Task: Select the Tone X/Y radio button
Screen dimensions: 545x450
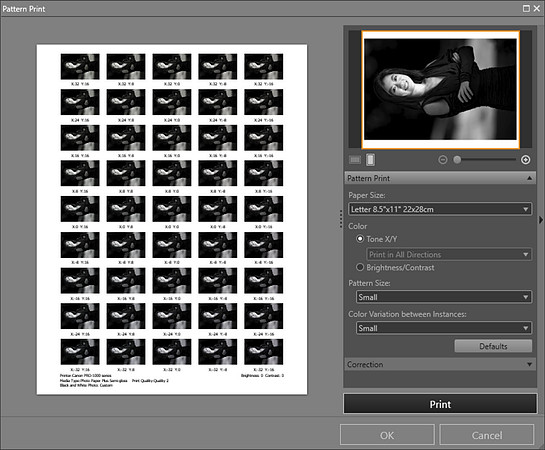Action: 360,239
